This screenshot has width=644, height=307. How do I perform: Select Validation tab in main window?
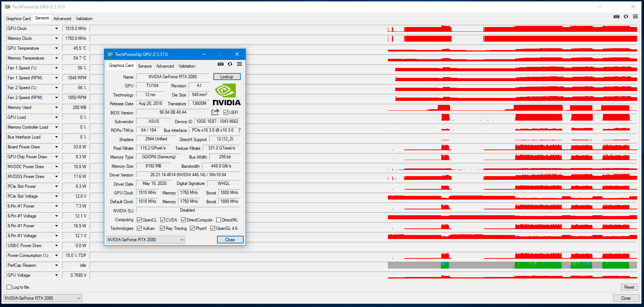click(x=84, y=19)
